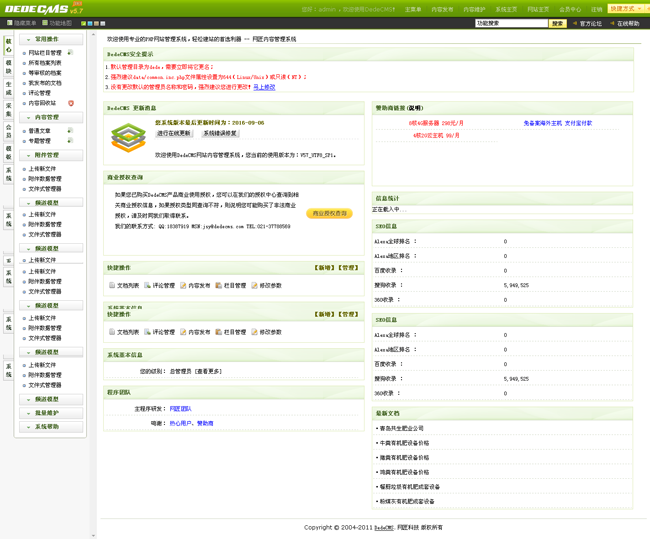650x539 pixels.
Task: Expand the 系统帮助 menu group
Action: coord(51,427)
